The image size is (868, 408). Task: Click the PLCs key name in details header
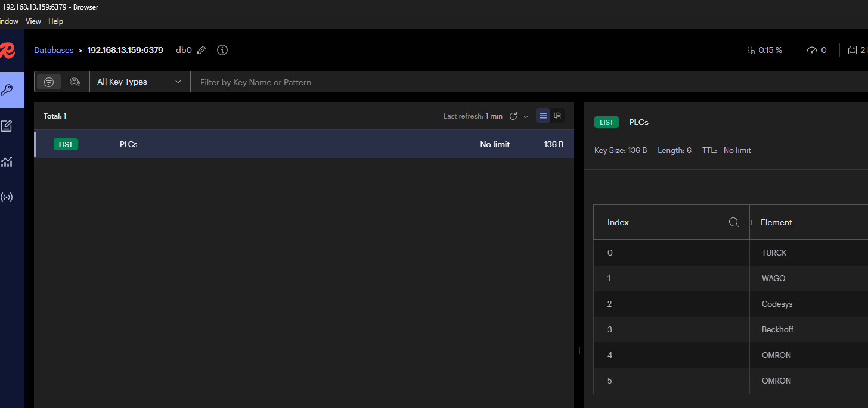pos(638,122)
